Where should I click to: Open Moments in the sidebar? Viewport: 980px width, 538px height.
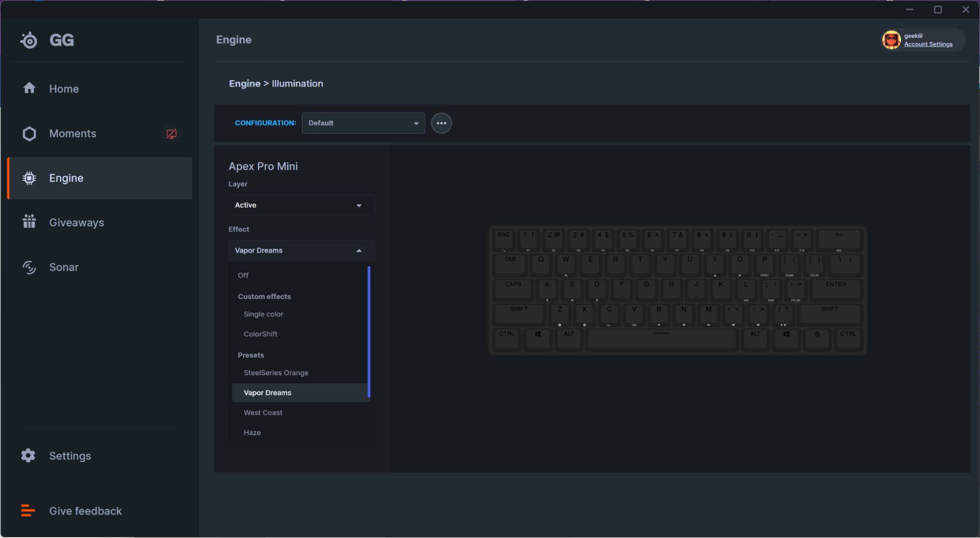(x=100, y=133)
